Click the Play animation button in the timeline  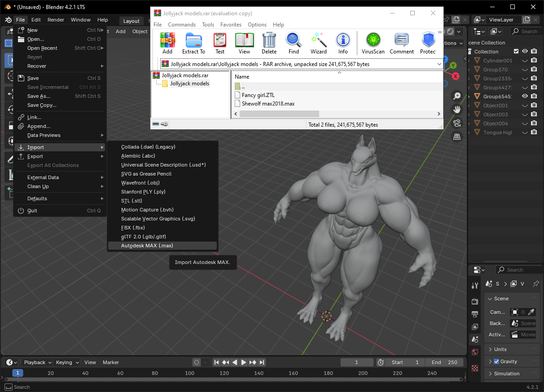tap(243, 362)
